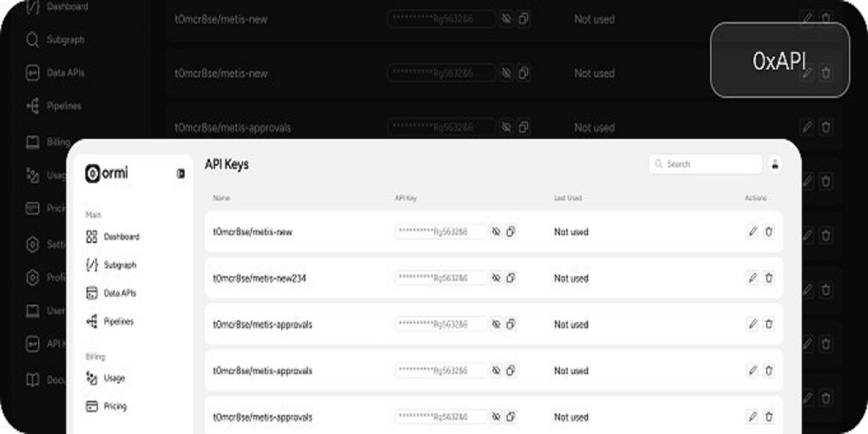Image resolution: width=868 pixels, height=434 pixels.
Task: Edit the t0mcr8se/metis-new234 key entry
Action: 753,278
